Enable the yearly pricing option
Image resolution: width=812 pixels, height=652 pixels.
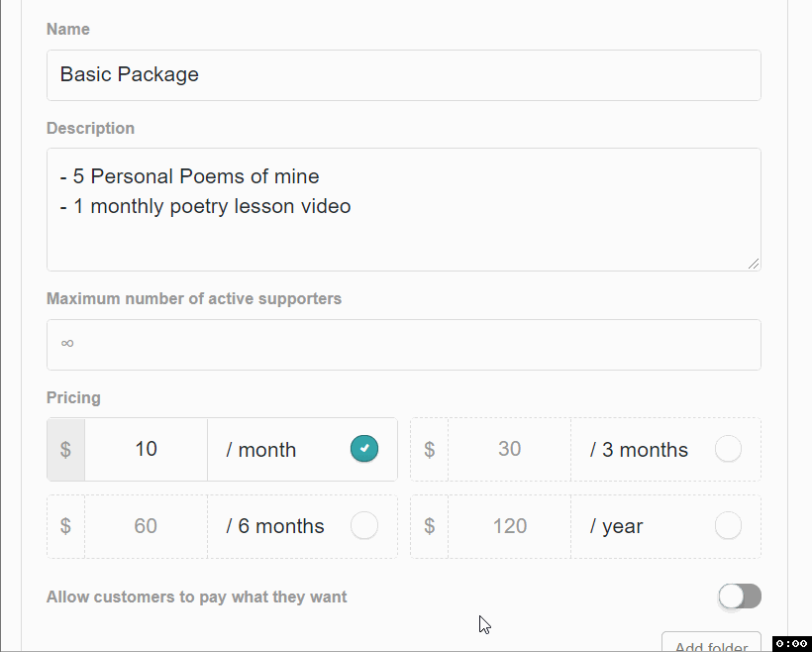[728, 525]
